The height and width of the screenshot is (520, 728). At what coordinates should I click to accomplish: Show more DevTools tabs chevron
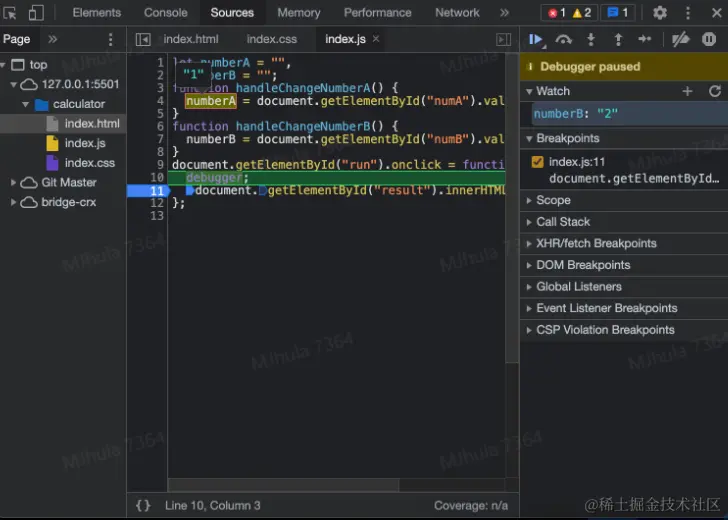point(504,13)
